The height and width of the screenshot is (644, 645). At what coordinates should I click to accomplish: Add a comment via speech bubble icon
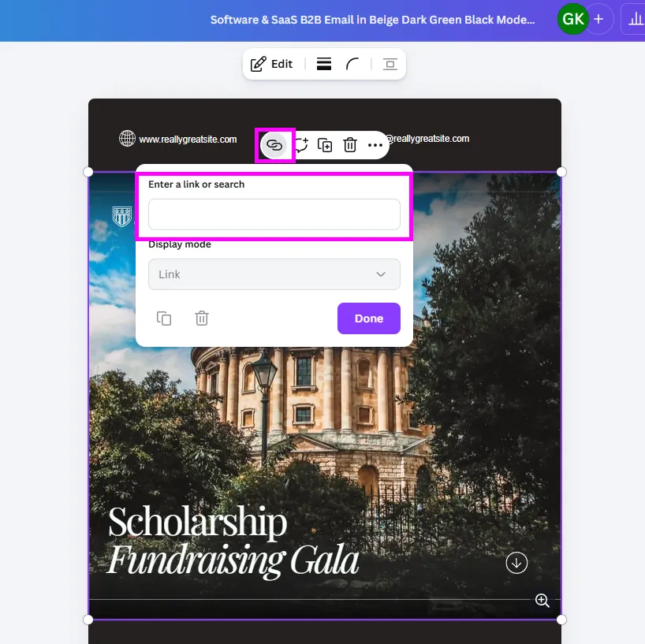(x=301, y=145)
